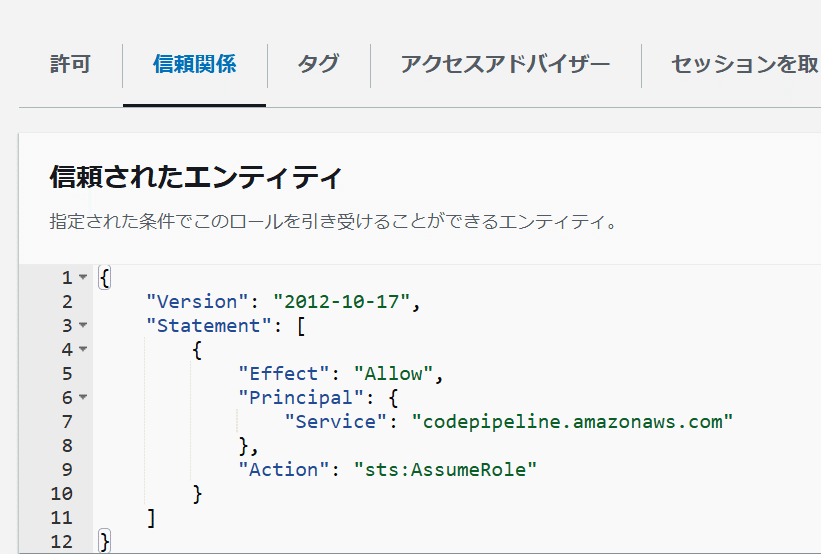The image size is (821, 554).
Task: Click the "Principal" key in the JSON
Action: (301, 397)
